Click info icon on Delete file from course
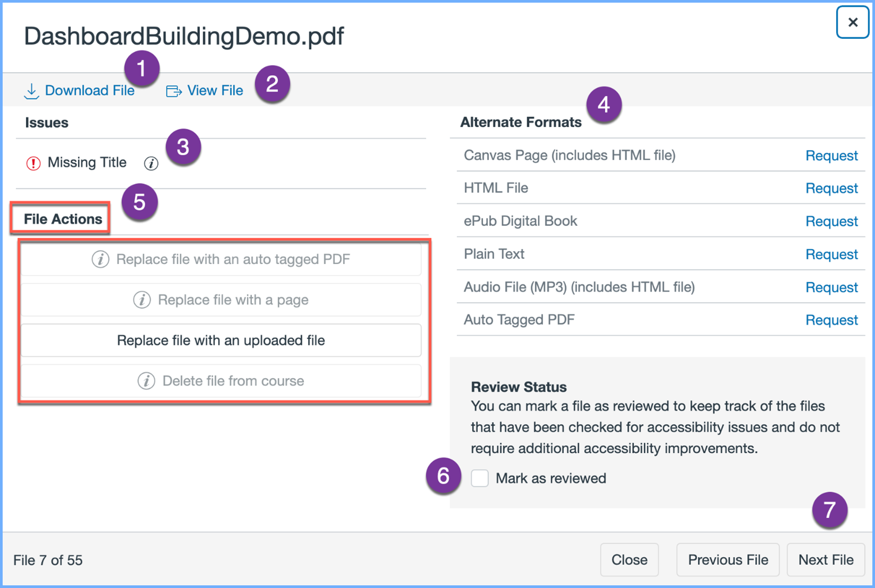 coord(146,381)
